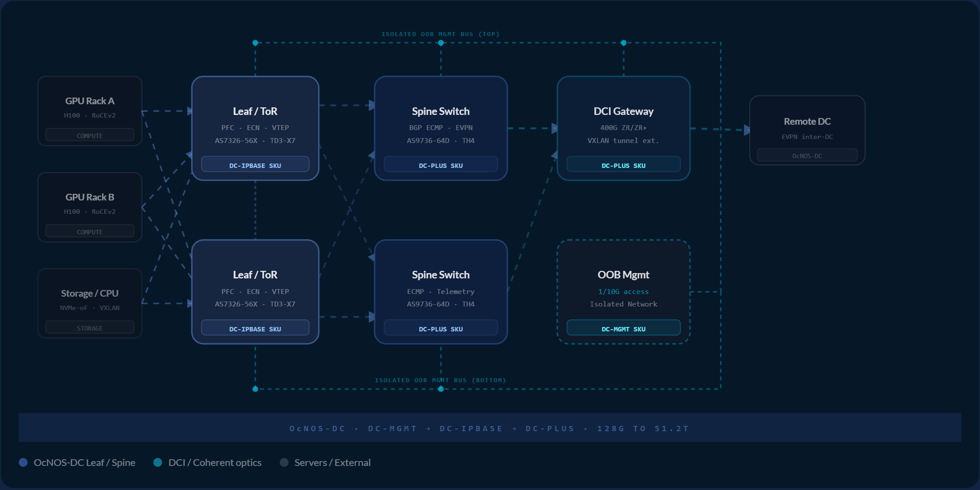This screenshot has height=490, width=980.
Task: Click the "Servers / External" legend label
Action: 332,463
